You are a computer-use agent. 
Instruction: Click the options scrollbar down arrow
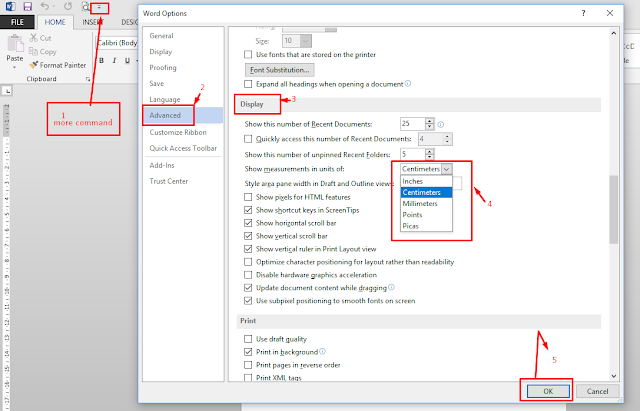pos(613,376)
